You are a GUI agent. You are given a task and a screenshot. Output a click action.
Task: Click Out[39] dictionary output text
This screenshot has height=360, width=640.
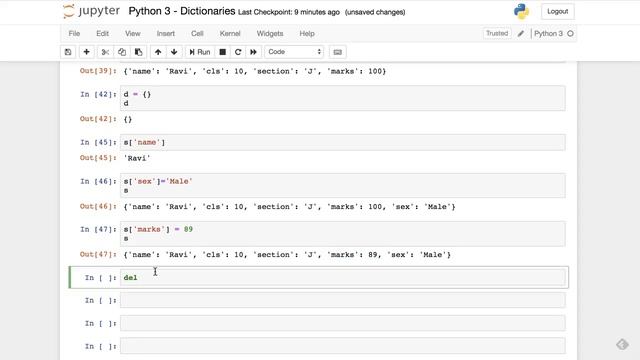[x=255, y=71]
